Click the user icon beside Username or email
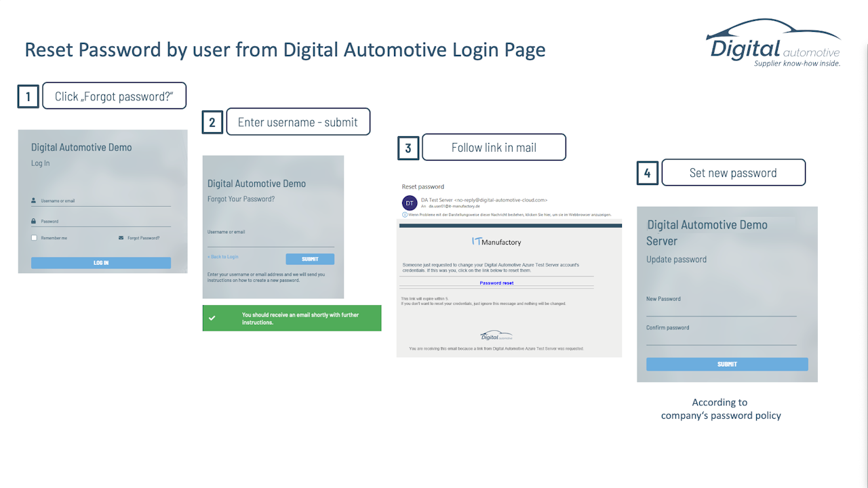Screen dimensions: 868x488 point(34,201)
